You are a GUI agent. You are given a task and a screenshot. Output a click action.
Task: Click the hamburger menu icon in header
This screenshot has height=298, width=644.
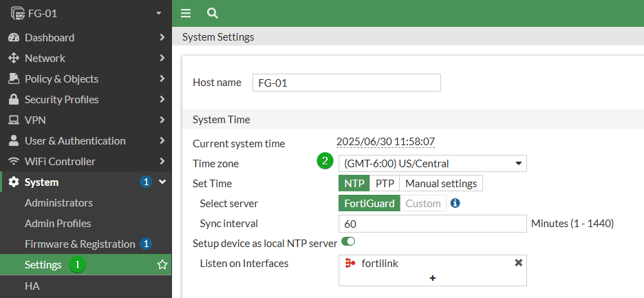click(186, 14)
